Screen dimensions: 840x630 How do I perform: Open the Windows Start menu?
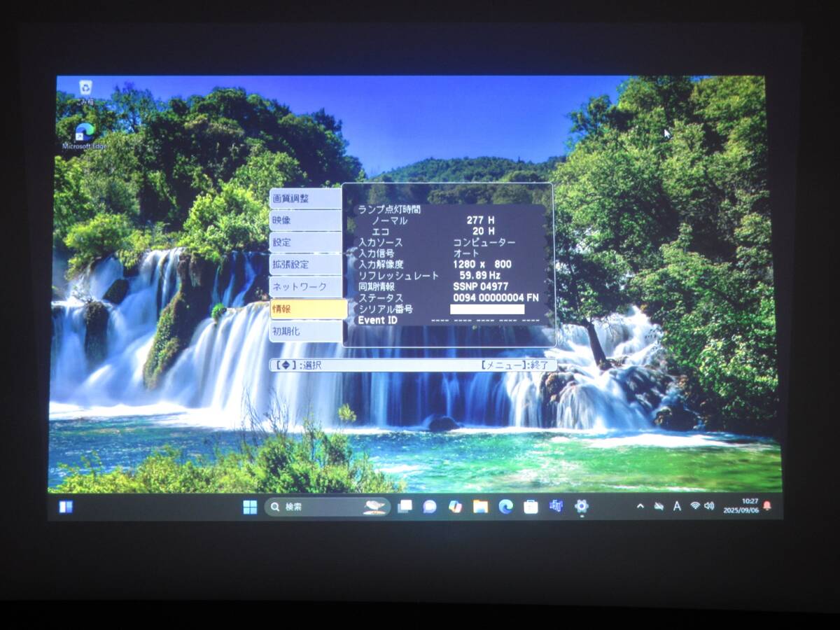point(250,507)
